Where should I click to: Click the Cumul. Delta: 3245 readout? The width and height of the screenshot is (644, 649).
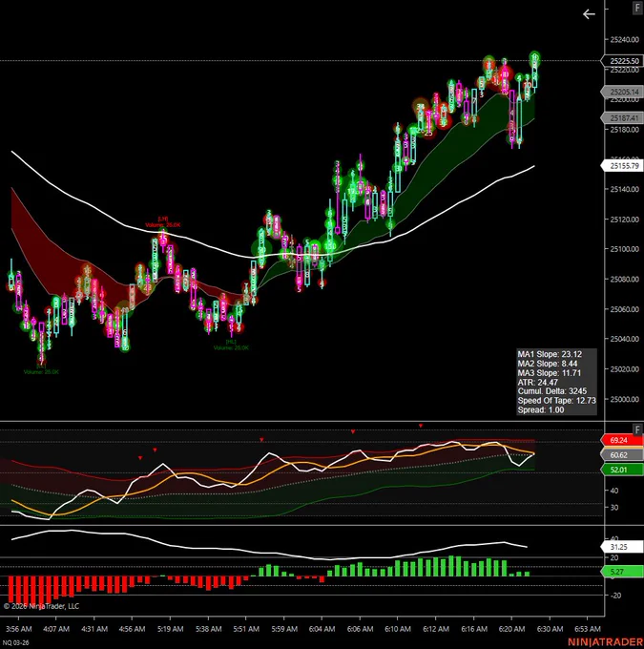coord(552,391)
